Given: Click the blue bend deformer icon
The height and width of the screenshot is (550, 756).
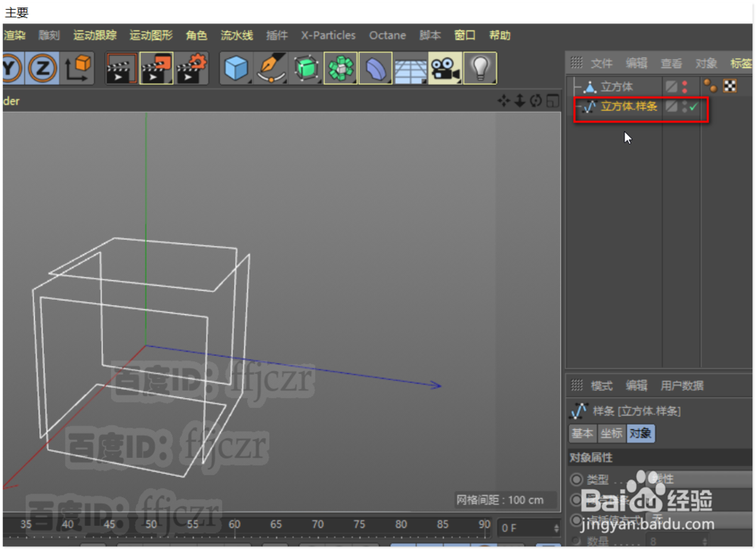Looking at the screenshot, I should [x=375, y=69].
